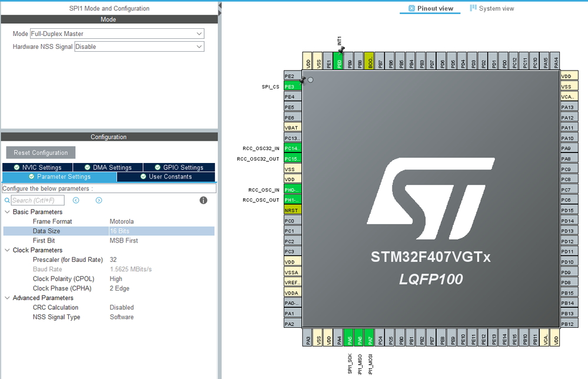Select the PC15 pin for RCC_OSC32_OUT
The height and width of the screenshot is (379, 588).
293,159
